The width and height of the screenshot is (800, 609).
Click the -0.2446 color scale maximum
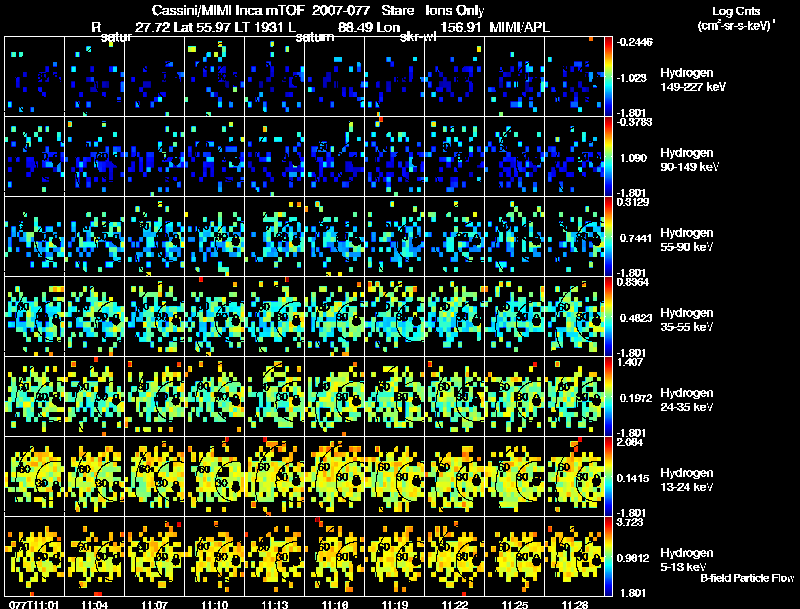634,42
